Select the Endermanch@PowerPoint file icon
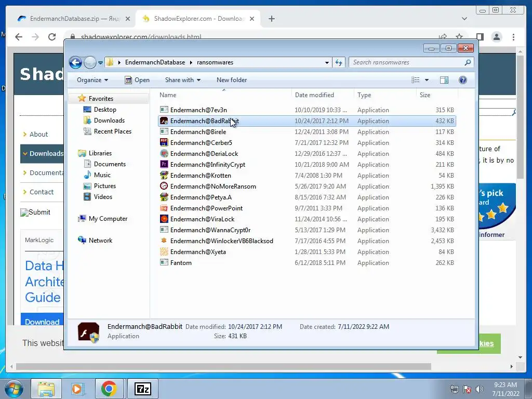The image size is (532, 399). [x=164, y=208]
